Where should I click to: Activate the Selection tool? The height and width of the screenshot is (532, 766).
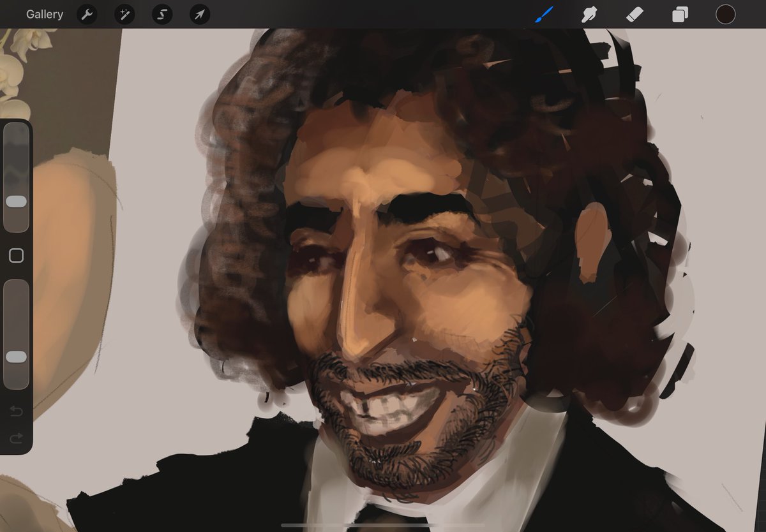point(162,14)
